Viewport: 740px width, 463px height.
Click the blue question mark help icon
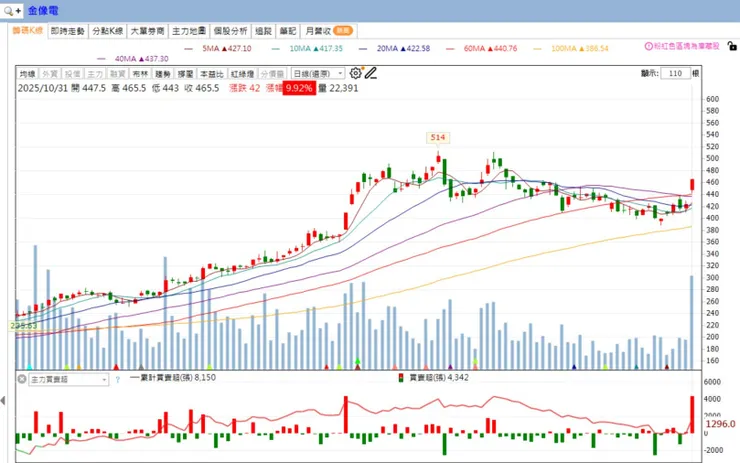tap(118, 379)
